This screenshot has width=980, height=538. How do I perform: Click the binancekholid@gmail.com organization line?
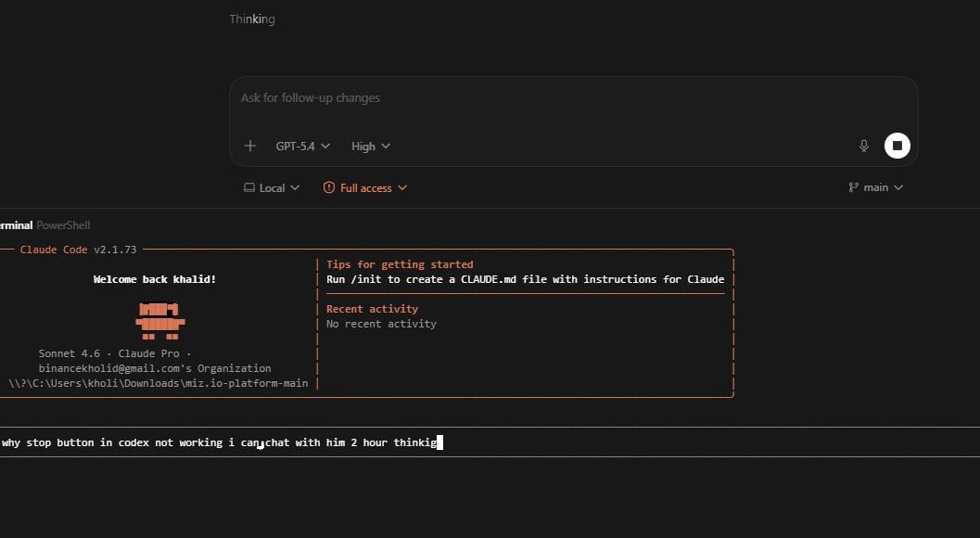155,368
